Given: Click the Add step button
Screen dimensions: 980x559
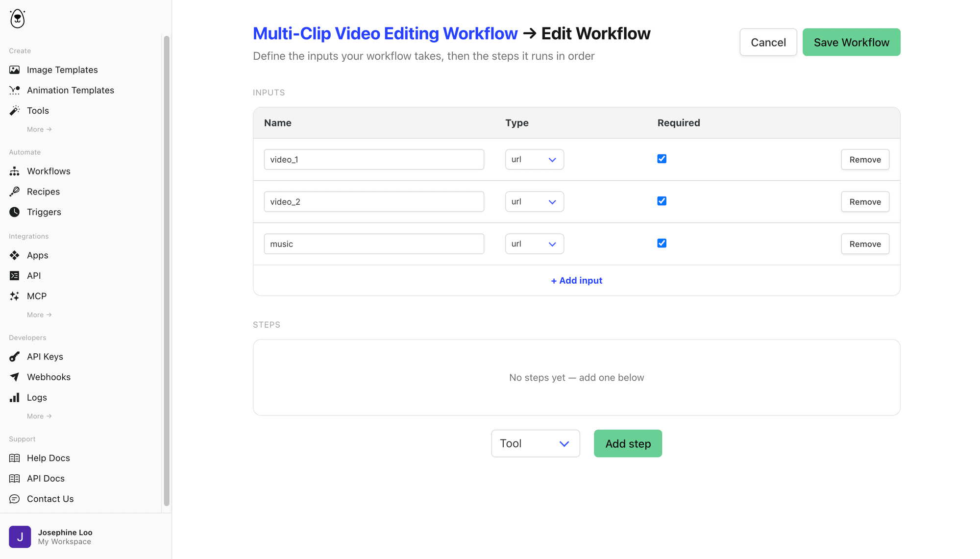Looking at the screenshot, I should tap(628, 443).
